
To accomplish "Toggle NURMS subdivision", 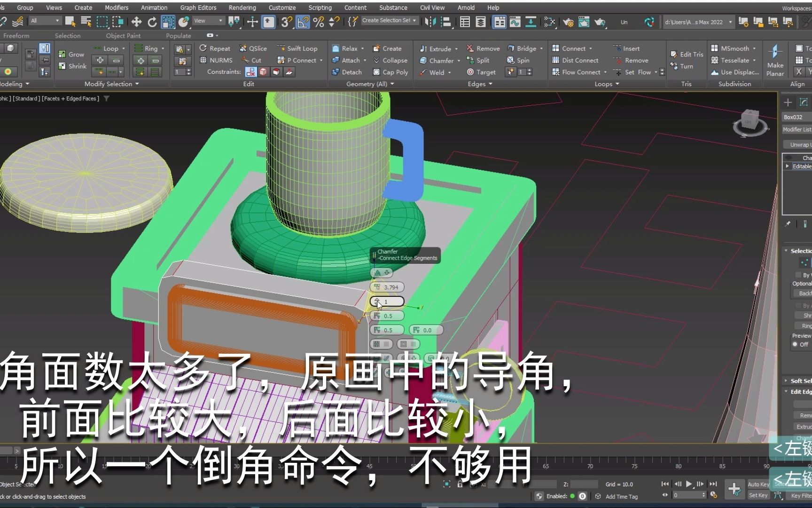I will 216,60.
